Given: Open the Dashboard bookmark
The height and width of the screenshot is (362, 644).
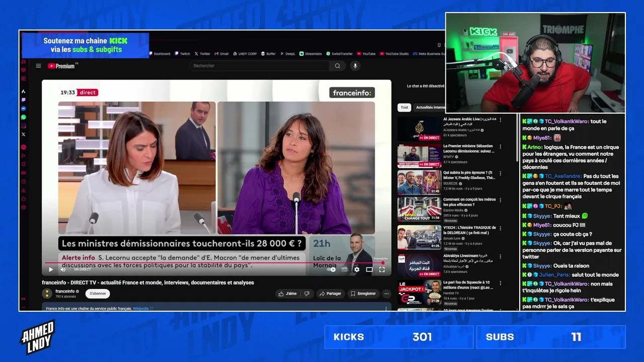Looking at the screenshot, I should (x=159, y=54).
